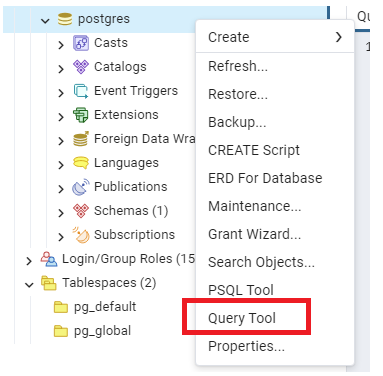Click the Login/Group Roles users icon
The width and height of the screenshot is (383, 376).
[x=49, y=259]
